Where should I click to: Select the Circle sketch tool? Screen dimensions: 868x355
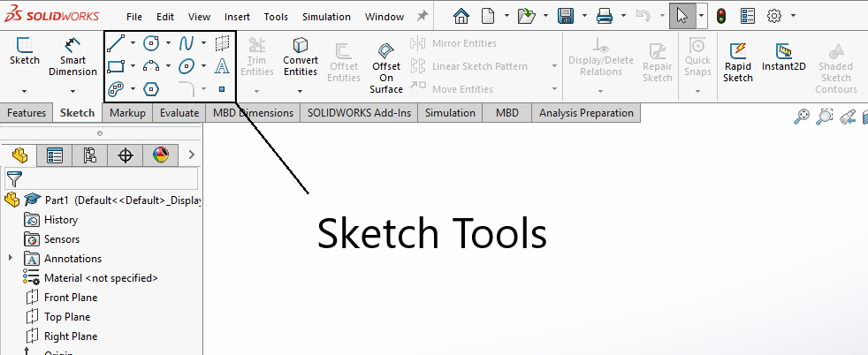coord(151,42)
